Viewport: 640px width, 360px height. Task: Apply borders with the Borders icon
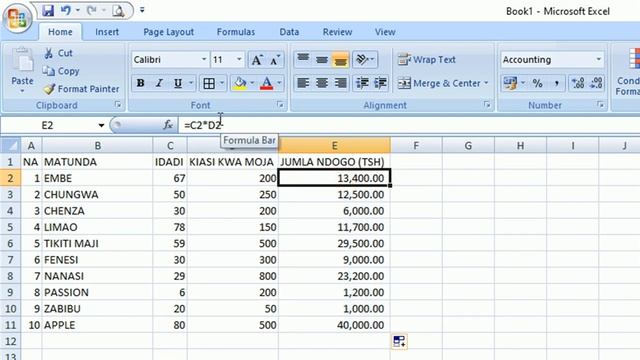209,84
